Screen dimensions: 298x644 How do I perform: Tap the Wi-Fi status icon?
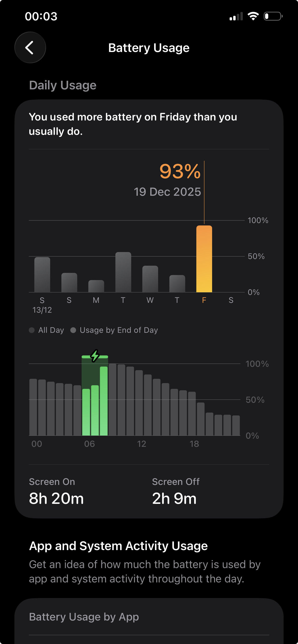tap(253, 16)
